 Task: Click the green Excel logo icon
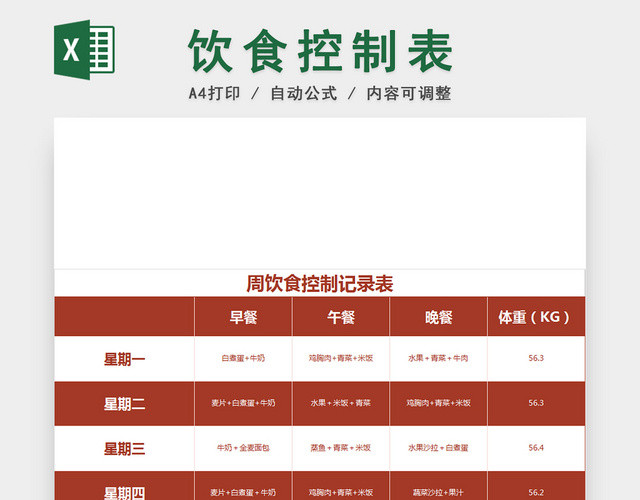point(84,50)
